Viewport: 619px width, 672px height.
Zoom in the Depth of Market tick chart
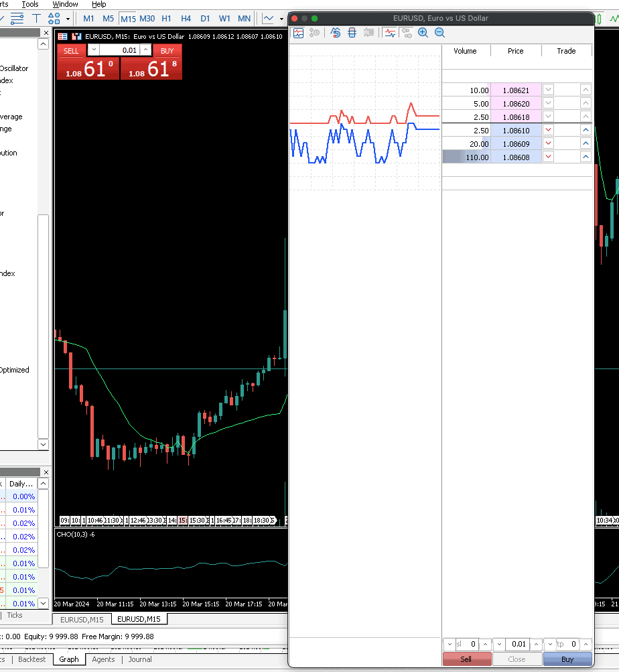pyautogui.click(x=423, y=33)
